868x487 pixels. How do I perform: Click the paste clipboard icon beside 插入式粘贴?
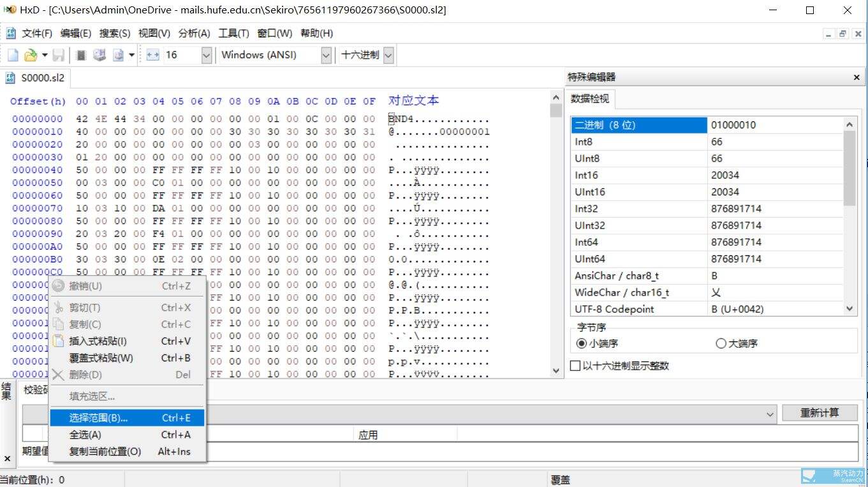(x=58, y=341)
